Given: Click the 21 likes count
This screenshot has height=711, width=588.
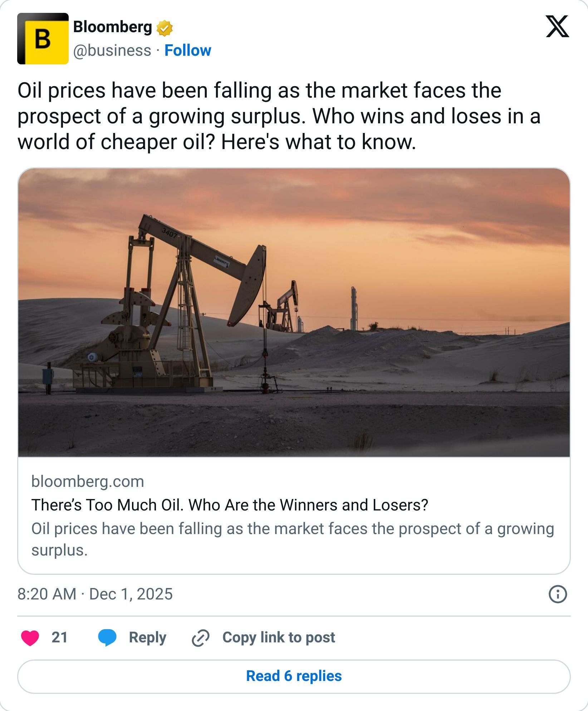Looking at the screenshot, I should click(x=59, y=637).
